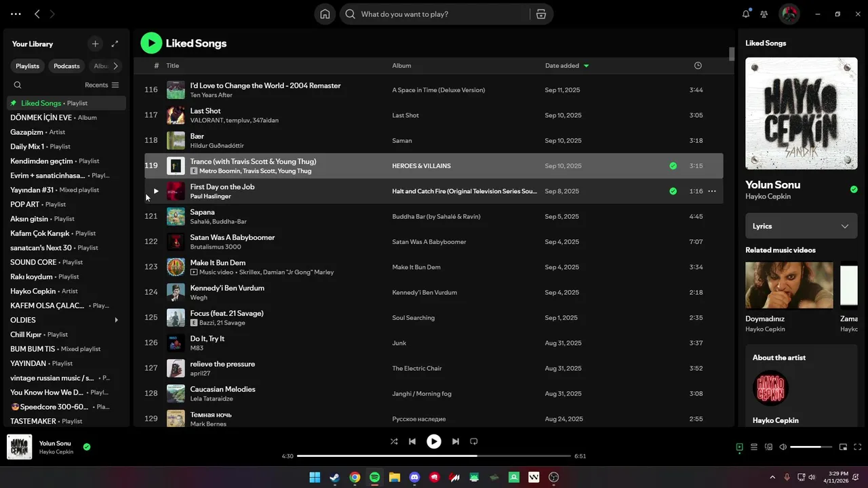Open the Now Playing view icon
The height and width of the screenshot is (488, 868).
pos(739,447)
